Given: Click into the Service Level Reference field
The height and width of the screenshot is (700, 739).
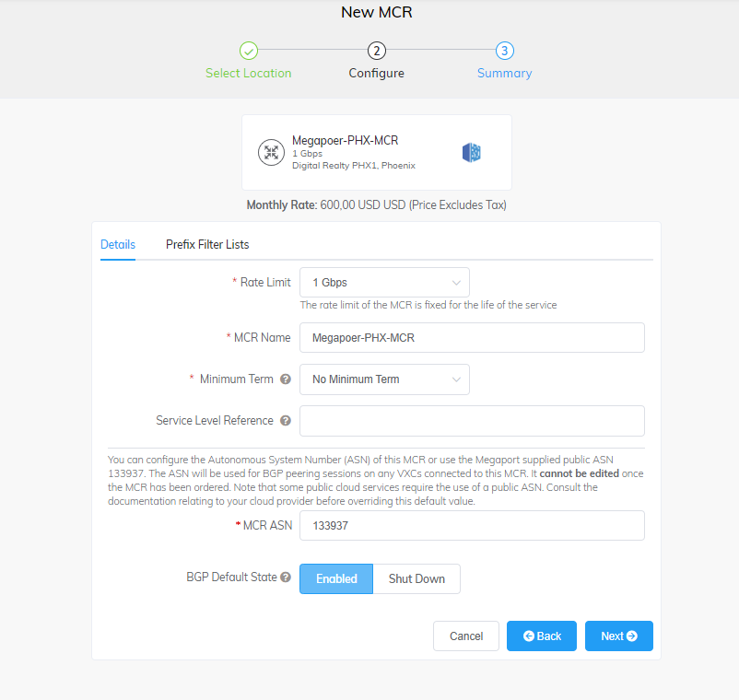Looking at the screenshot, I should click(x=473, y=421).
